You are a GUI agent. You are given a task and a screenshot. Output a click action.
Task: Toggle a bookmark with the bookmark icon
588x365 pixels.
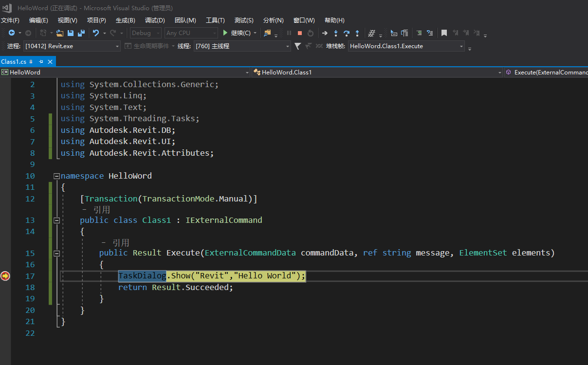[x=444, y=33]
